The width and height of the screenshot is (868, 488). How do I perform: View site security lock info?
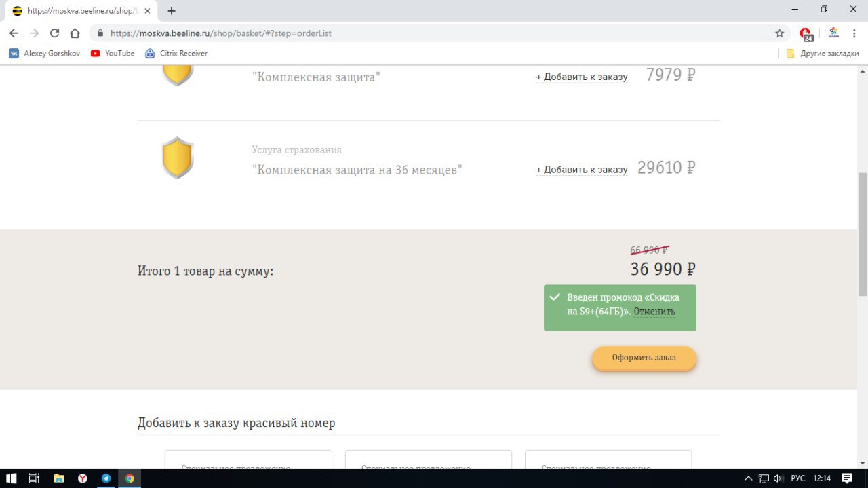[100, 33]
